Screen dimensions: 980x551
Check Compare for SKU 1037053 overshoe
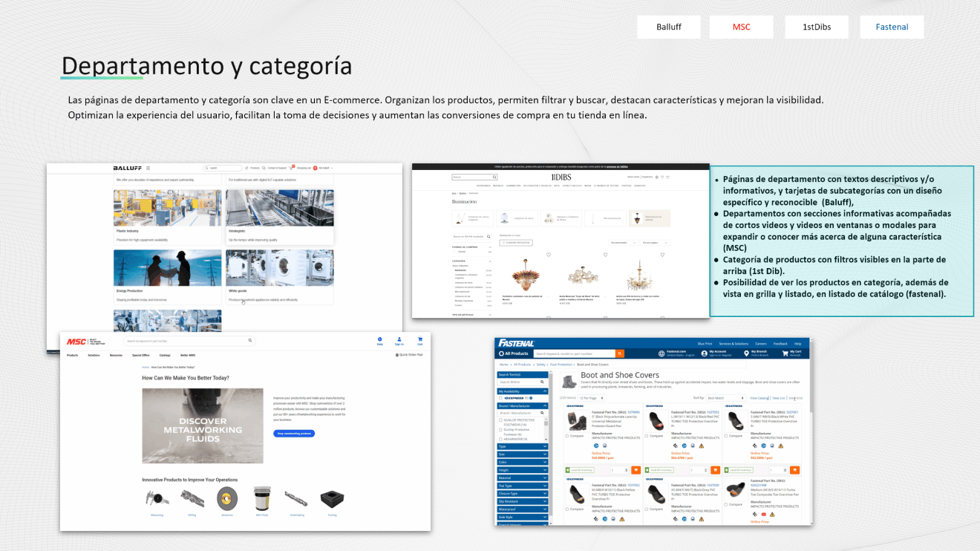pos(647,436)
